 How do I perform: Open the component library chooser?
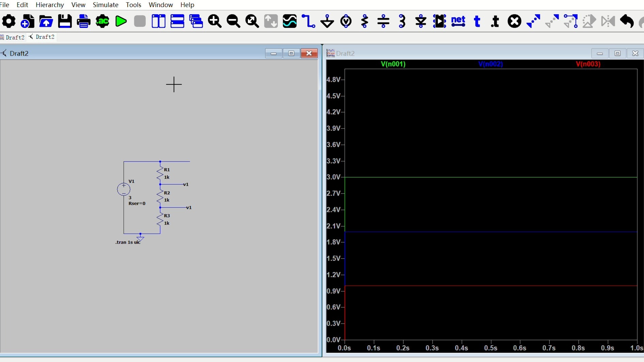point(440,21)
